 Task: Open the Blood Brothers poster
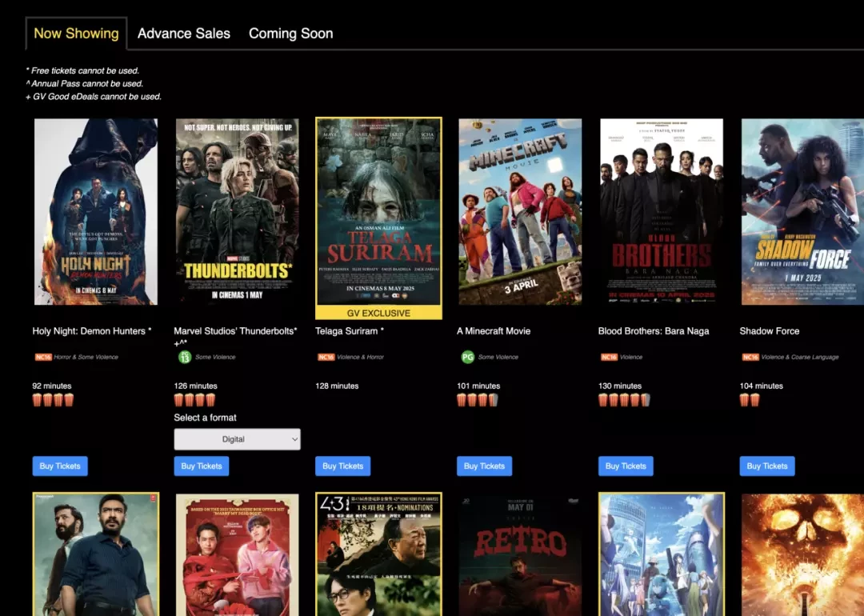[x=662, y=211]
